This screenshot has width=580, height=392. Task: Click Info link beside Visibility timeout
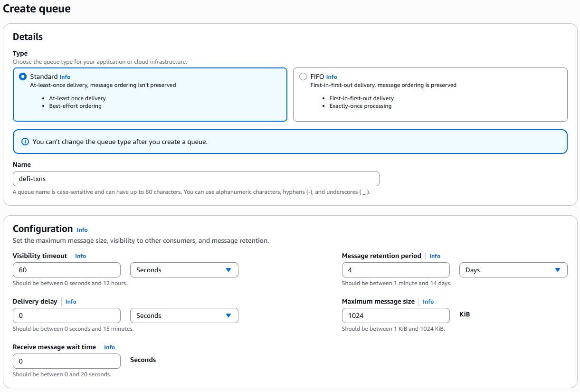pos(81,256)
